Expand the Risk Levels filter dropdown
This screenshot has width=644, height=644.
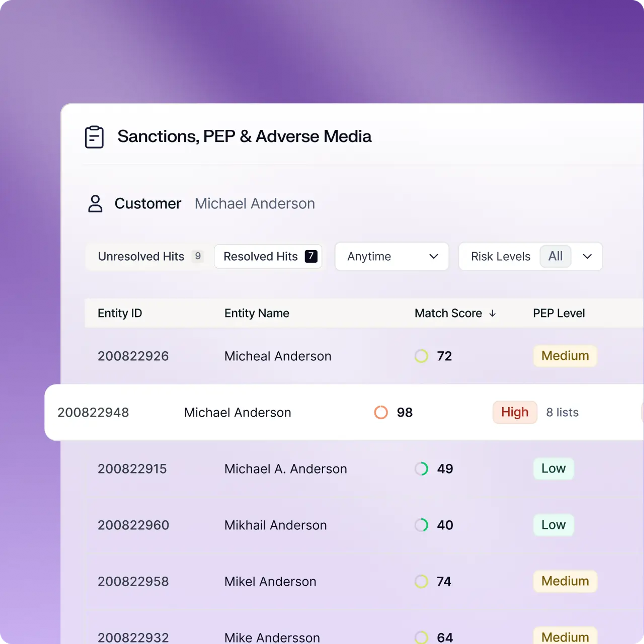pos(530,256)
